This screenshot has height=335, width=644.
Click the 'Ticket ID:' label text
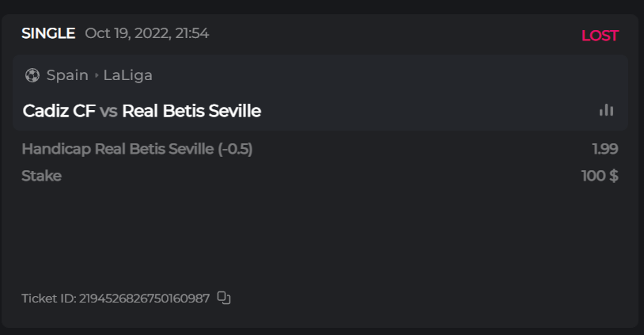(48, 299)
